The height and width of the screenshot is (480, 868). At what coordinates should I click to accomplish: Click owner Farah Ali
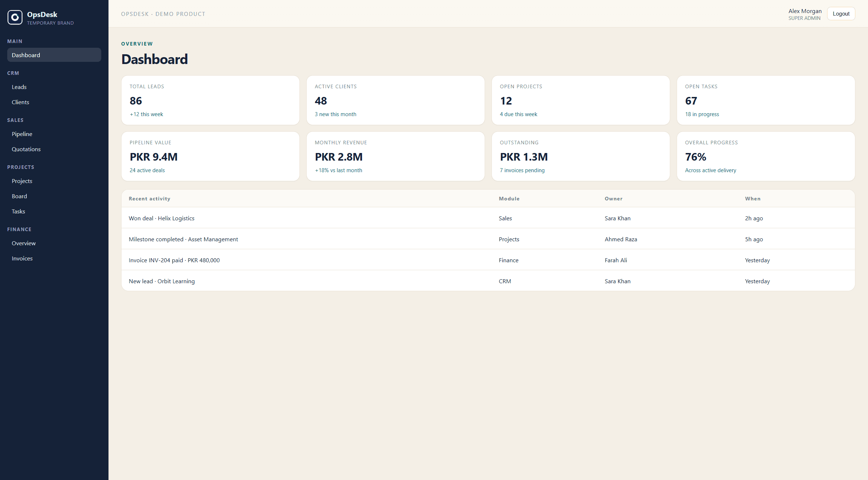[x=616, y=260]
